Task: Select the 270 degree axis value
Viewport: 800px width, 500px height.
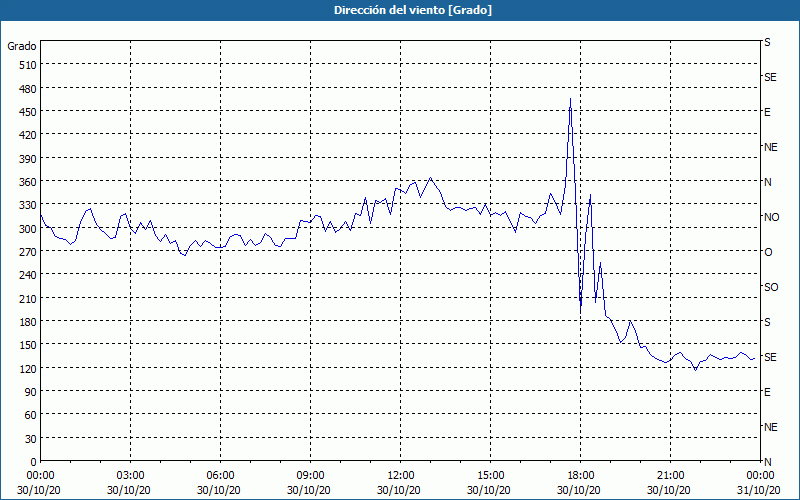Action: [28, 252]
